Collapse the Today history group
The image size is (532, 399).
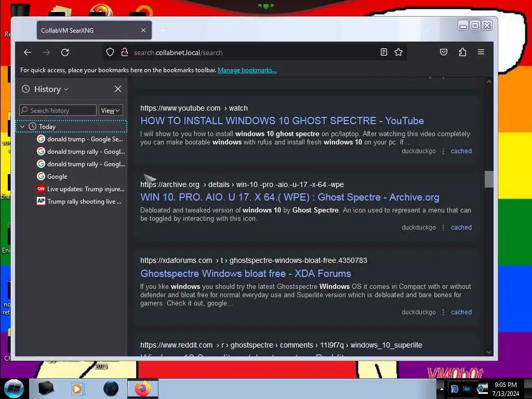22,127
